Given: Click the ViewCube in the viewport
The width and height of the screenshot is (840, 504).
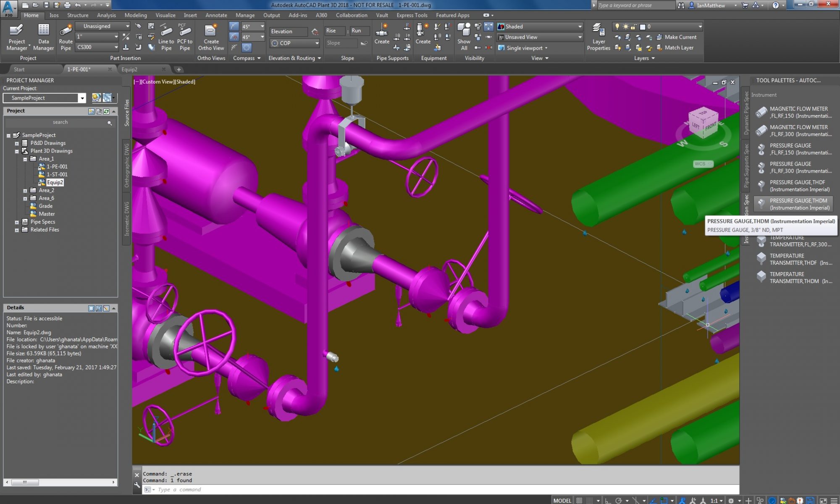Looking at the screenshot, I should 703,123.
